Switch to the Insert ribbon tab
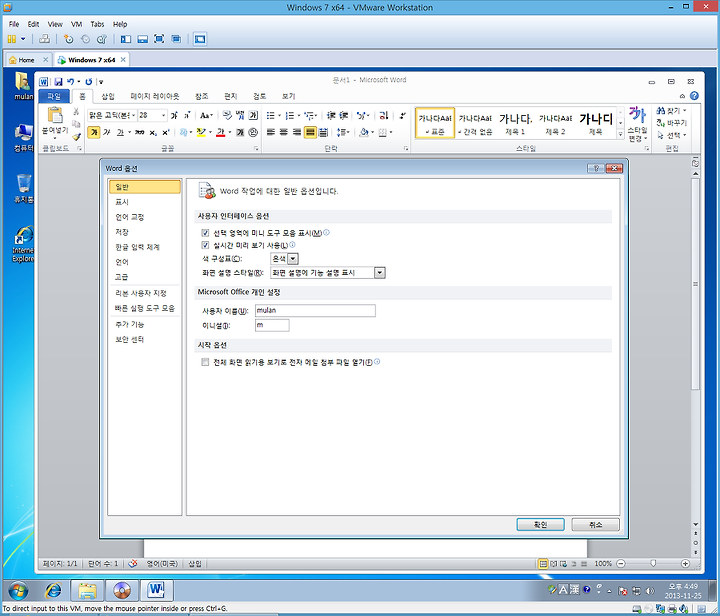Viewport: 720px width, 616px height. [108, 96]
